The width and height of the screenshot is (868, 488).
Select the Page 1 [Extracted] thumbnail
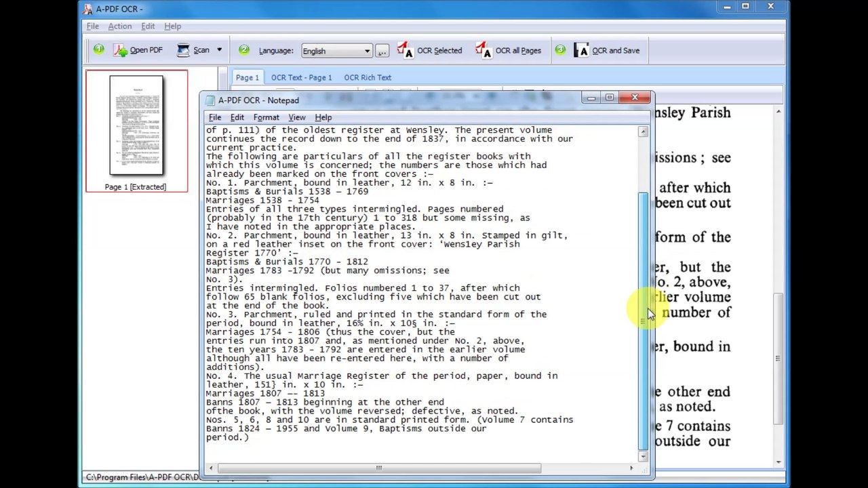click(136, 131)
